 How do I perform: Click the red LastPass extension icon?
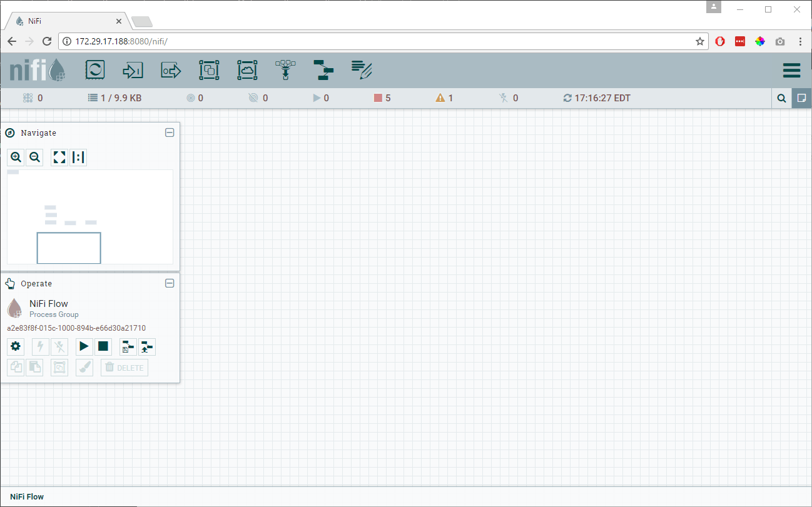tap(740, 41)
